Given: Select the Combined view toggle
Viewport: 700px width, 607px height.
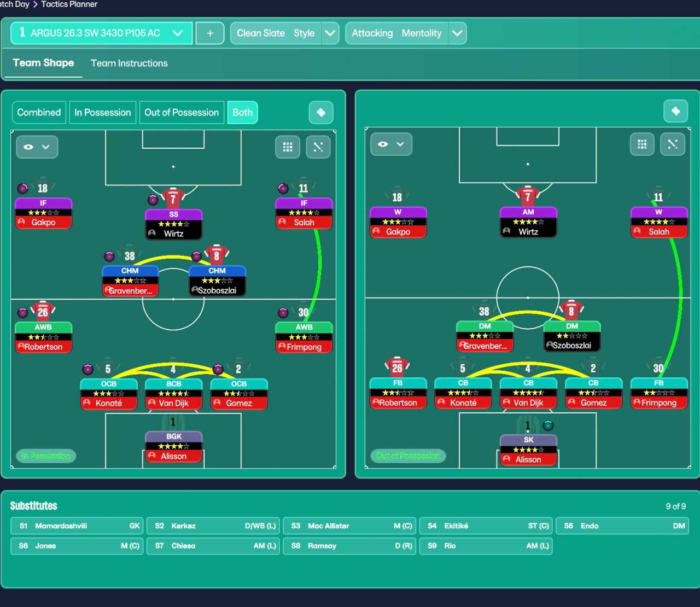Looking at the screenshot, I should pos(39,112).
